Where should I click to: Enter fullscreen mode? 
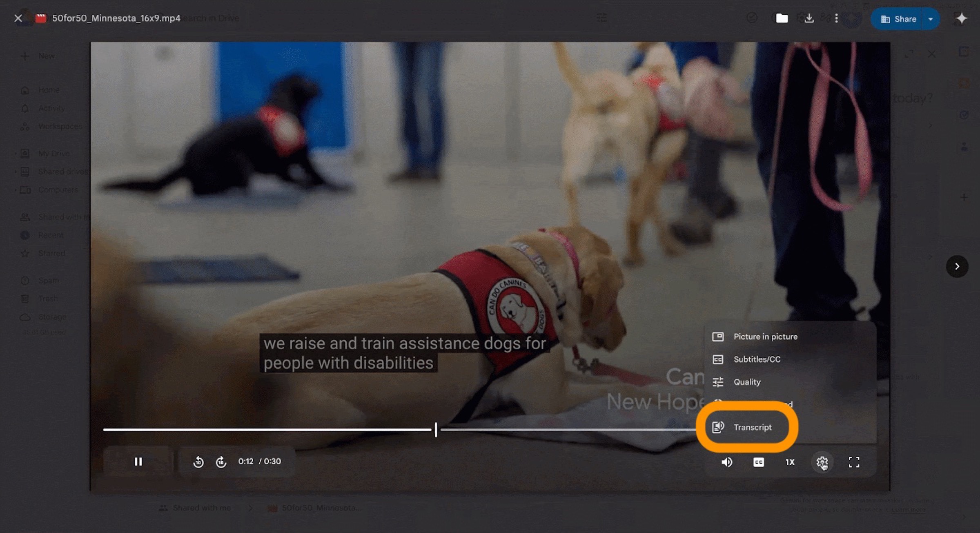pyautogui.click(x=854, y=462)
